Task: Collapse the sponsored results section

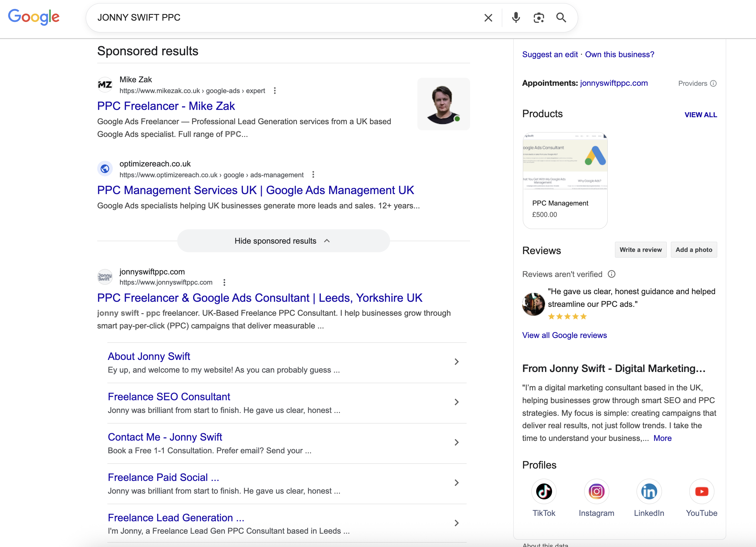Action: click(x=283, y=241)
